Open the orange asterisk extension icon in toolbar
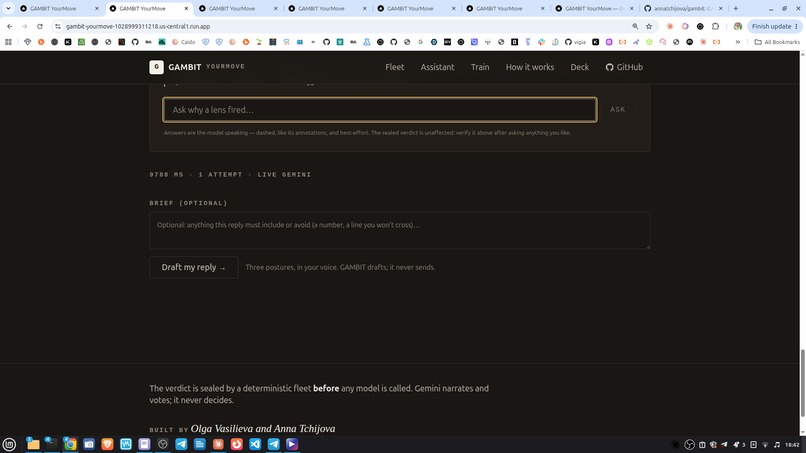This screenshot has width=806, height=453. pyautogui.click(x=670, y=26)
